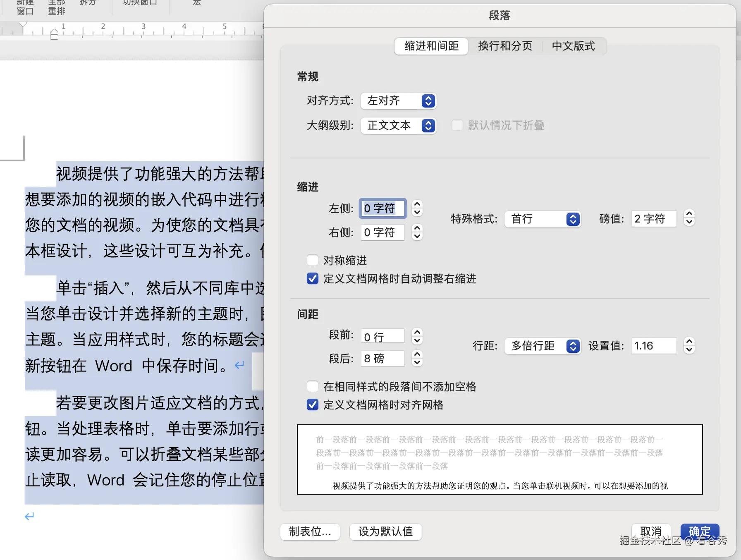Click the 磅值 field showing 2 字符

click(654, 219)
